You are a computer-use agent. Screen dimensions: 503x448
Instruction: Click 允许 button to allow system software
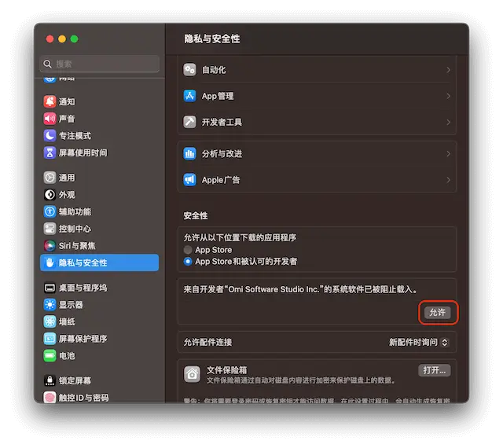coord(437,312)
